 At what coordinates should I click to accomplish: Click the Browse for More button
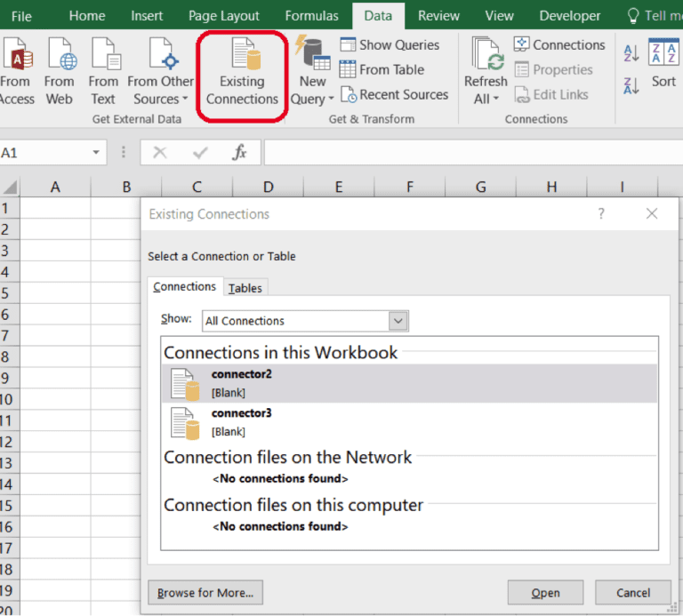pyautogui.click(x=205, y=593)
